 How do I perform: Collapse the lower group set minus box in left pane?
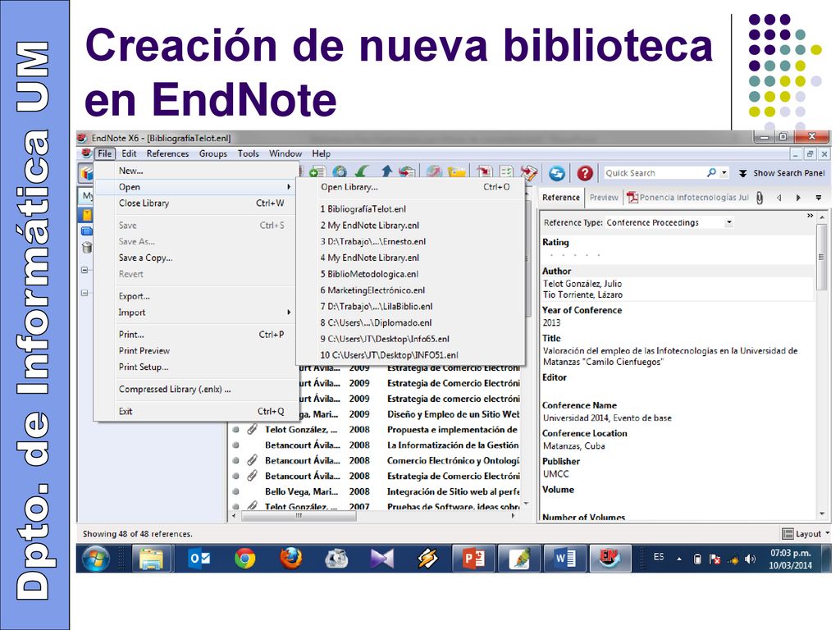tap(84, 293)
